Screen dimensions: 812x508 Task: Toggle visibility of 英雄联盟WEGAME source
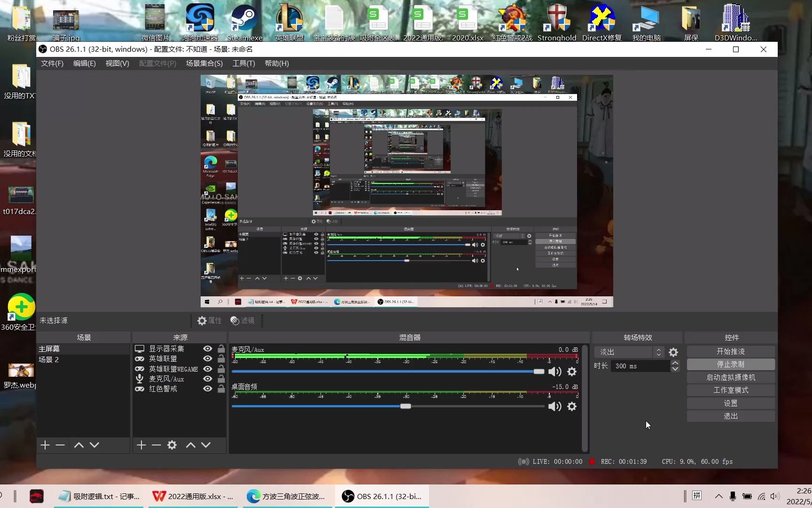[207, 369]
